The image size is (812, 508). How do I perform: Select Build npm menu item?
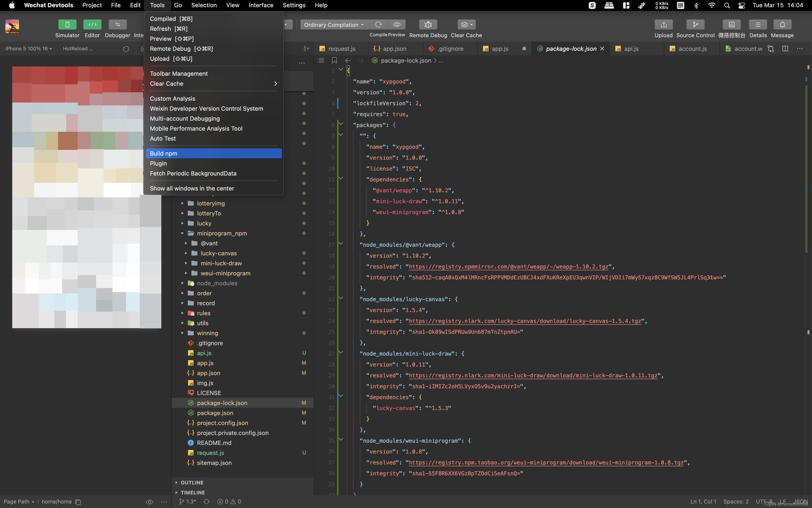coord(214,153)
